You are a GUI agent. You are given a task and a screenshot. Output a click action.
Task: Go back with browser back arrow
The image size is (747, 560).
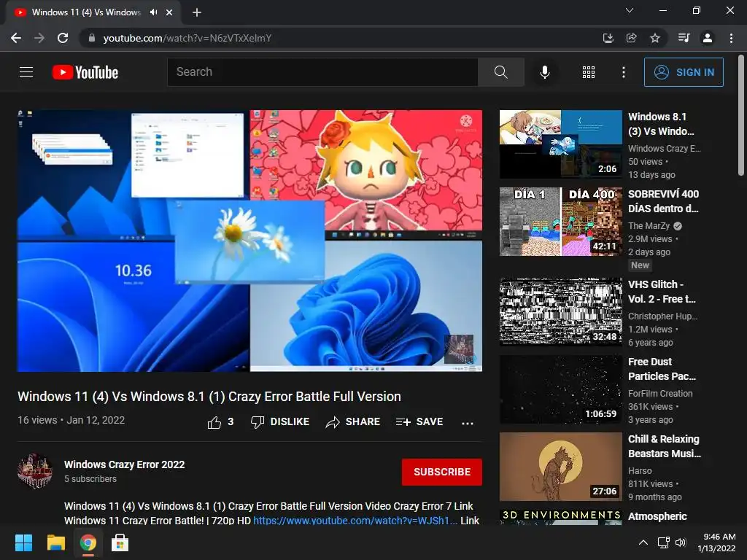click(16, 38)
